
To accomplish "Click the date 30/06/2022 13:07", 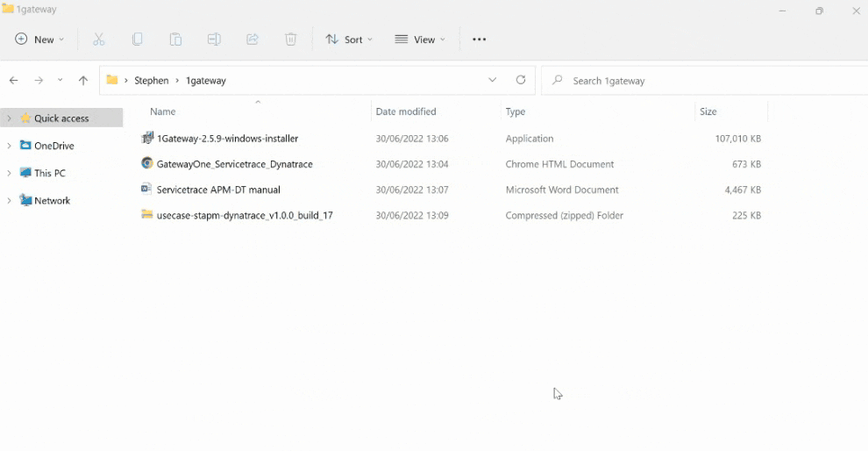I will [x=412, y=190].
